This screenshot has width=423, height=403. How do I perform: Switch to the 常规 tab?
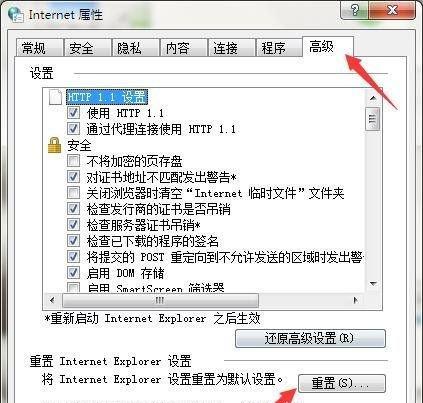click(40, 48)
